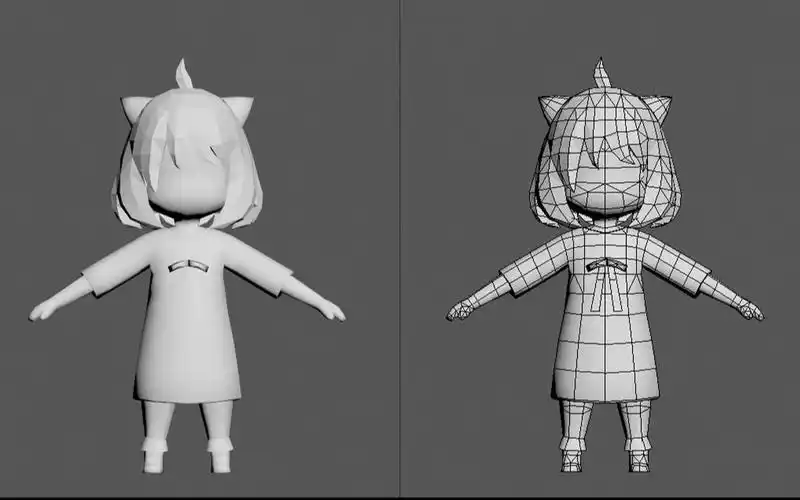Select the right cat ear on wireframe model
Viewport: 800px width, 500px height.
pyautogui.click(x=657, y=108)
